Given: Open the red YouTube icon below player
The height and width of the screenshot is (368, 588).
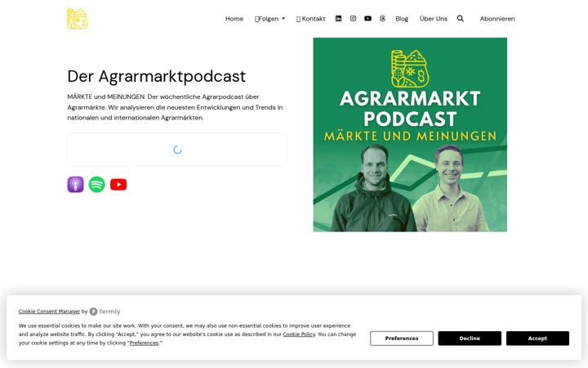Looking at the screenshot, I should tap(118, 184).
